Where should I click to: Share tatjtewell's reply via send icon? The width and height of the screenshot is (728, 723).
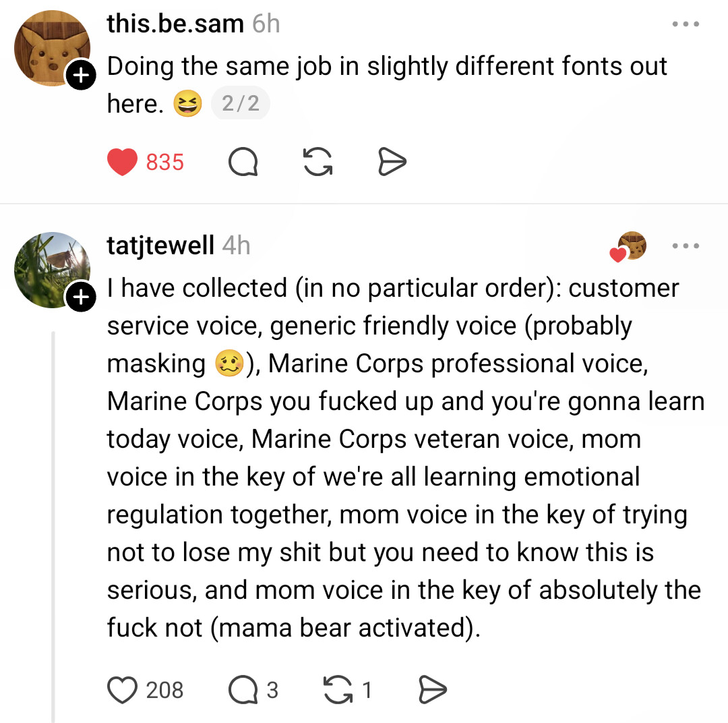[432, 690]
